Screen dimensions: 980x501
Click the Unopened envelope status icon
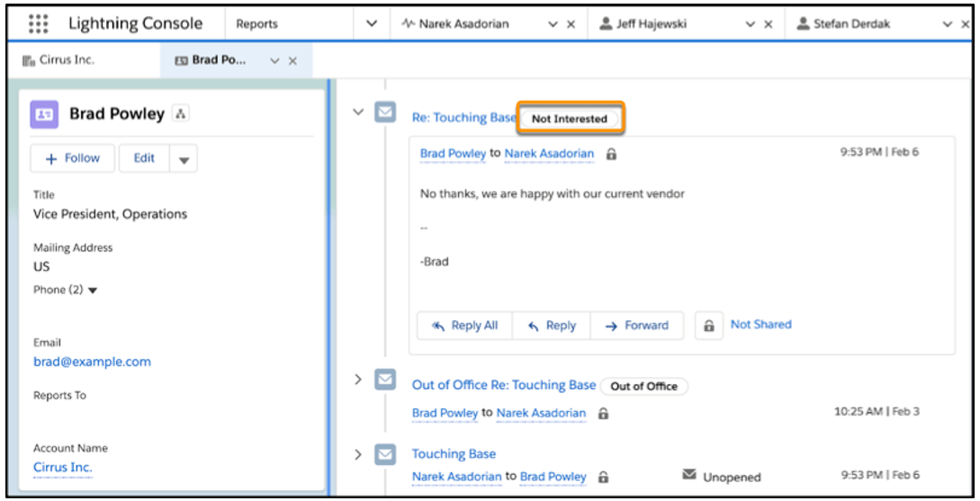[x=689, y=476]
